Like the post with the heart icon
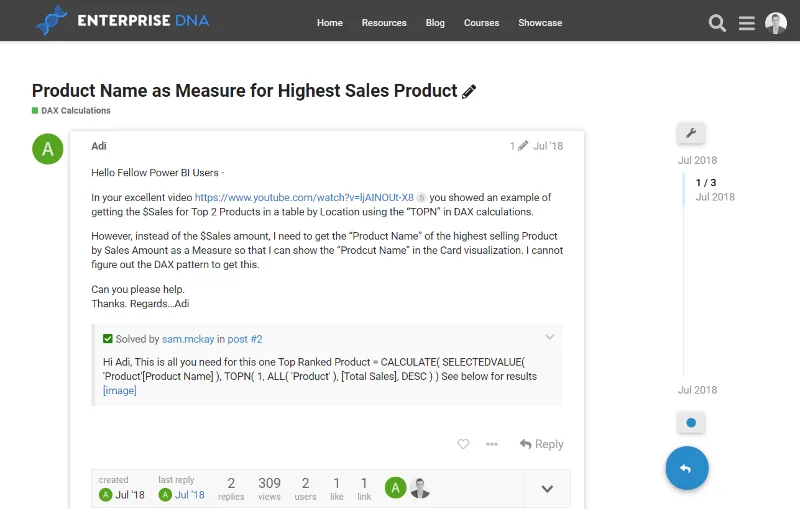The image size is (800, 509). [463, 444]
